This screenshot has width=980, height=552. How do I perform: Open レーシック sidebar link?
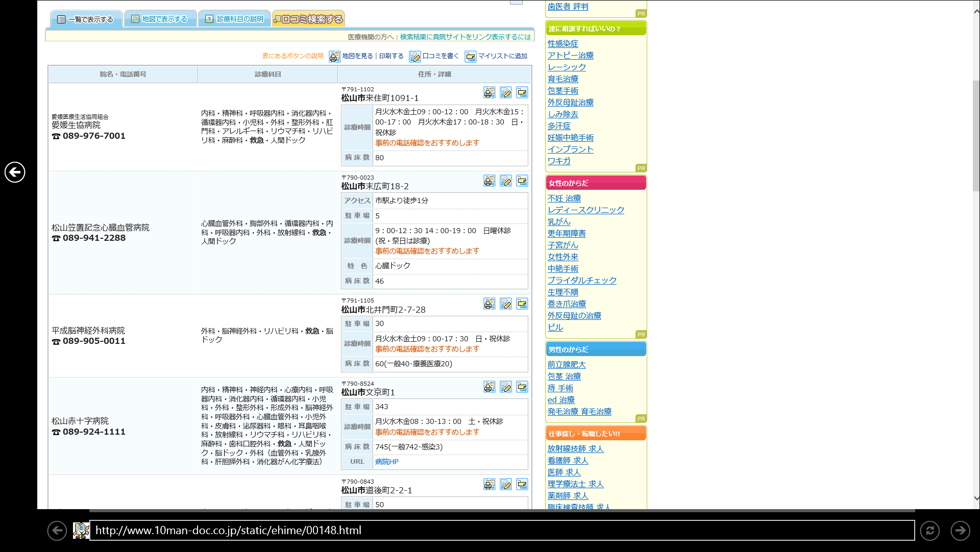pos(567,67)
